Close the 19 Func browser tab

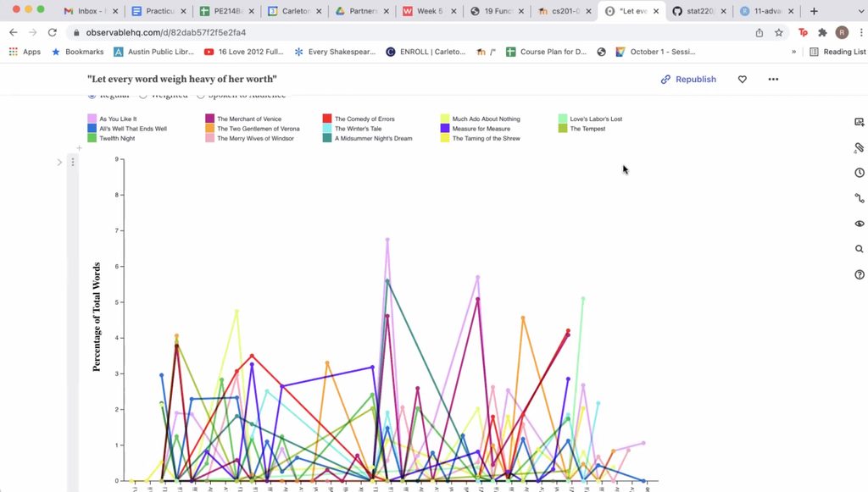pyautogui.click(x=521, y=11)
